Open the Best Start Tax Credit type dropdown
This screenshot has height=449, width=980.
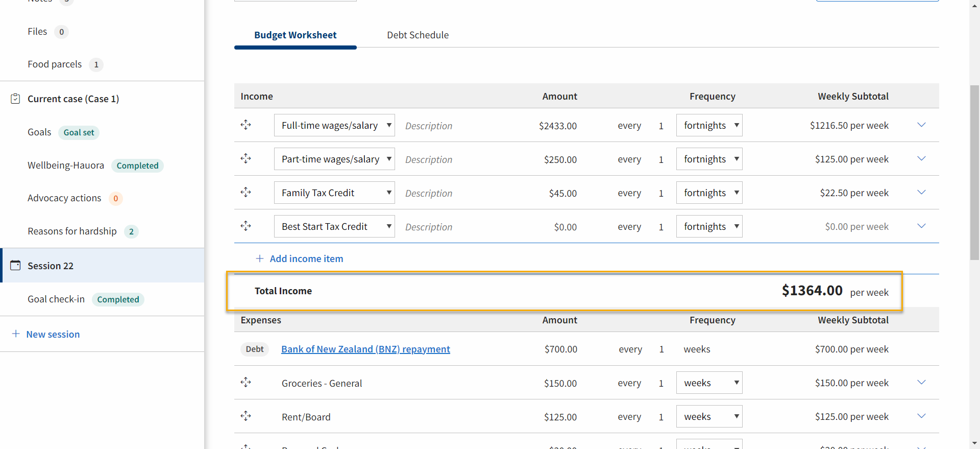[334, 226]
